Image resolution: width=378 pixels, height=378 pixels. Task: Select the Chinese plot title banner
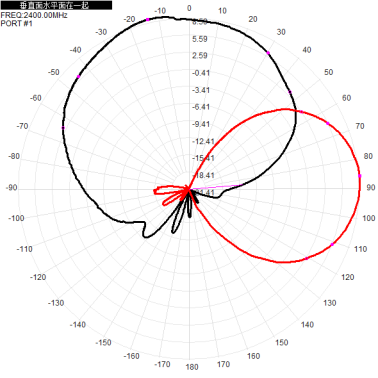tap(56, 5)
